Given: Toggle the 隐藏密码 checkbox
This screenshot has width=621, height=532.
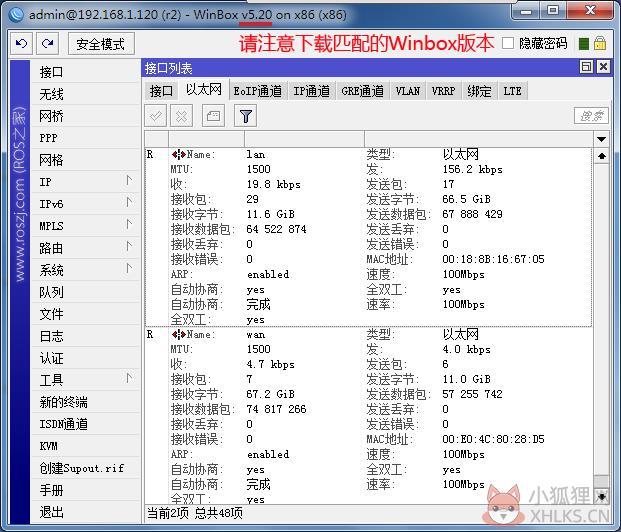Looking at the screenshot, I should tap(508, 43).
